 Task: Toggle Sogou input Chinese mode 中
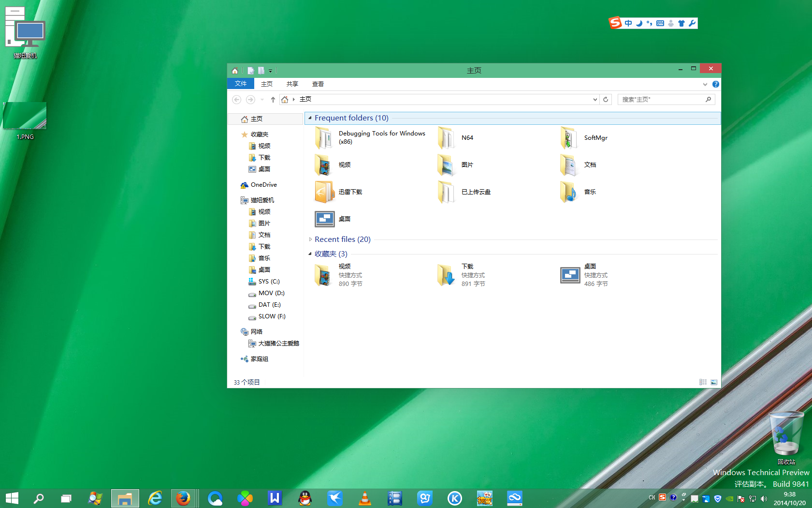click(628, 23)
